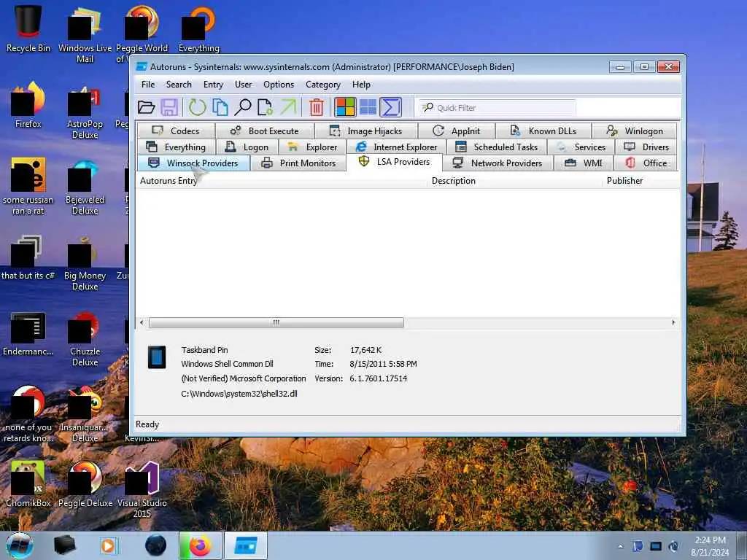Click the Taskband Pin details icon
The height and width of the screenshot is (560, 747).
(157, 357)
